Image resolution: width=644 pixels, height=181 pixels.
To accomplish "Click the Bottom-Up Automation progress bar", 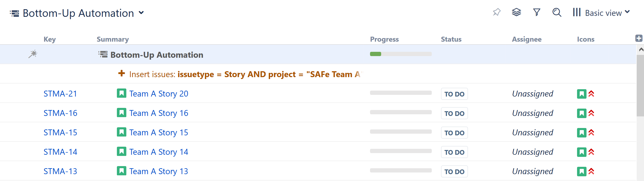I will click(401, 54).
